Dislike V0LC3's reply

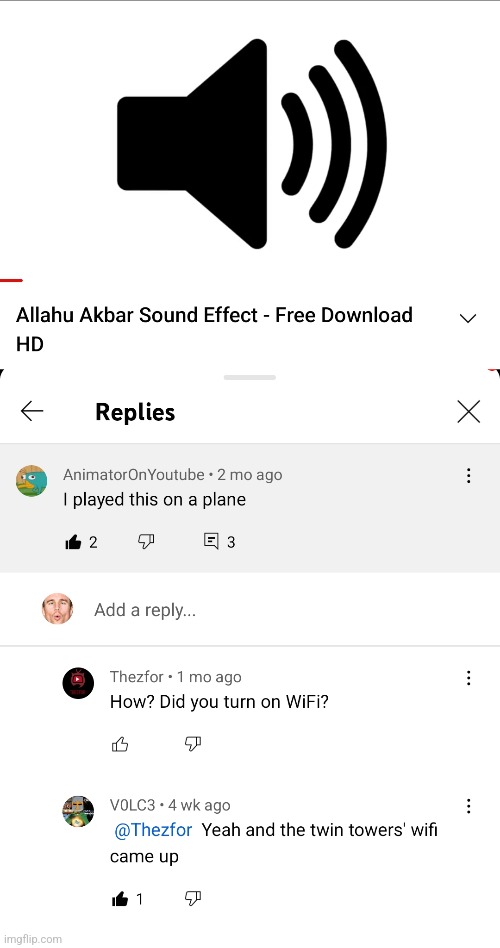click(x=192, y=899)
